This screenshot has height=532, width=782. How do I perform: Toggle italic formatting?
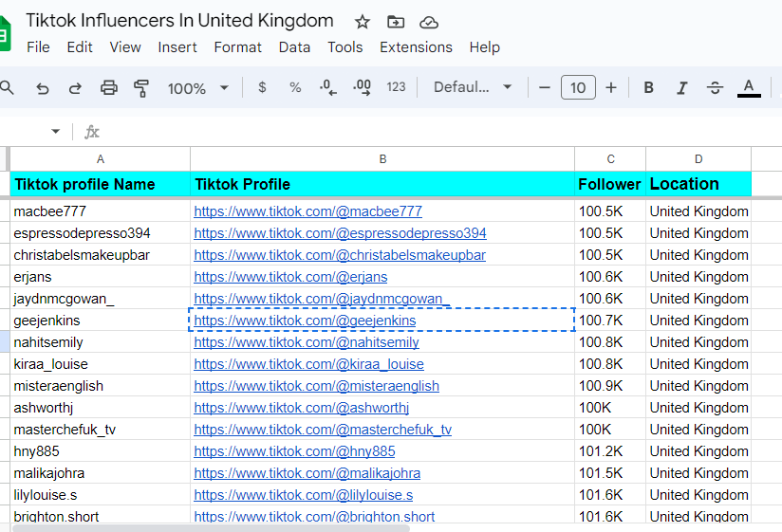(681, 88)
